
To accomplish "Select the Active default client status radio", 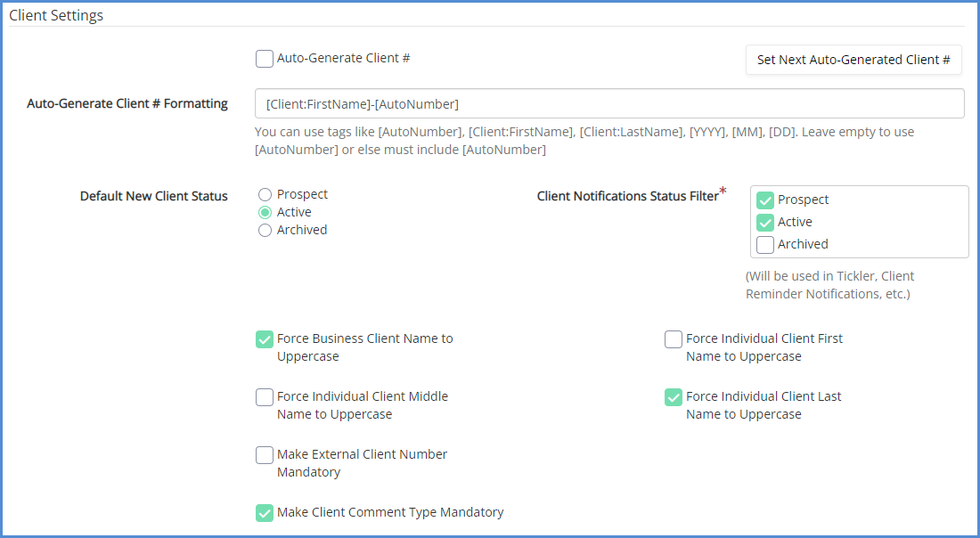I will click(265, 212).
